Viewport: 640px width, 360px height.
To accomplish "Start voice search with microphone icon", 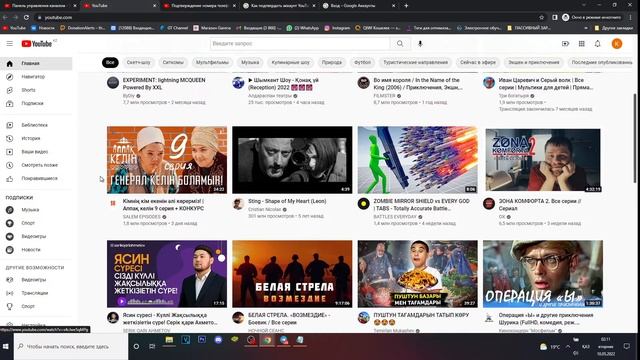I will (420, 44).
